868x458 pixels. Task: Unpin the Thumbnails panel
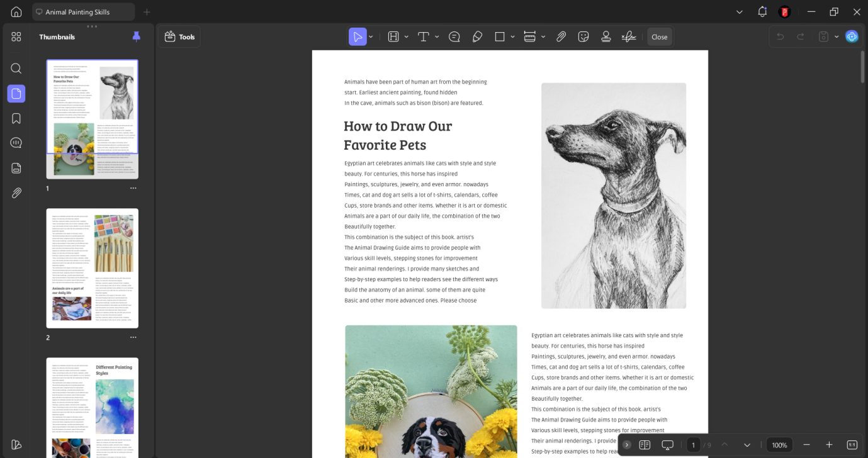point(137,36)
